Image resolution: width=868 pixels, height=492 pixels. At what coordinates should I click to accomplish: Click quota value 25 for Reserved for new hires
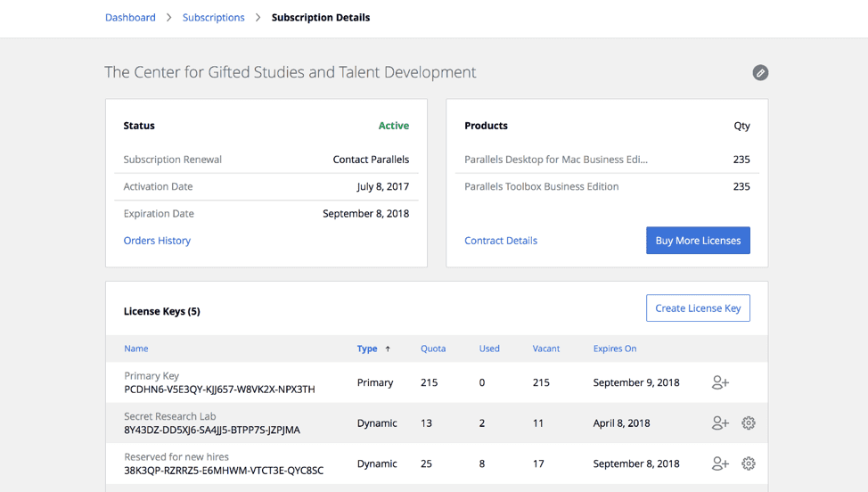tap(426, 463)
